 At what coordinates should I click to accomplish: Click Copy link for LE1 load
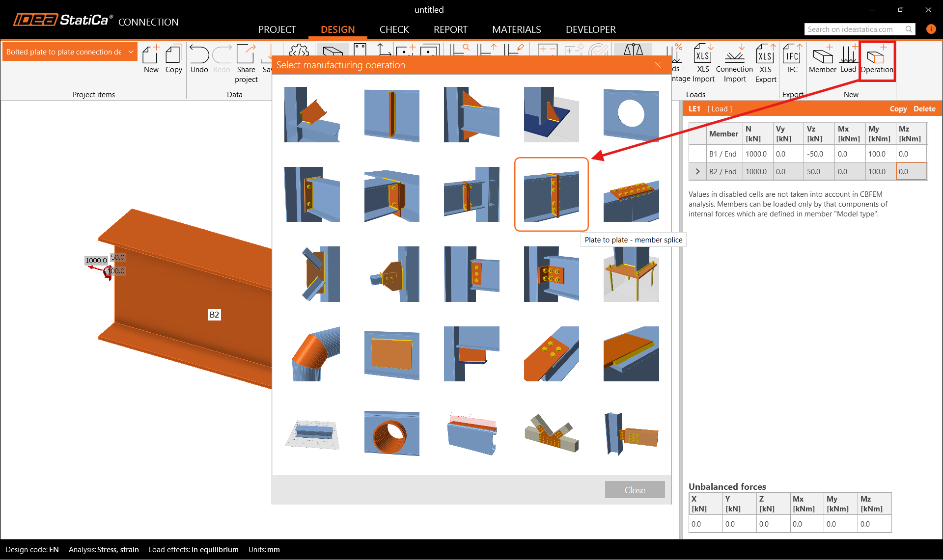click(898, 109)
